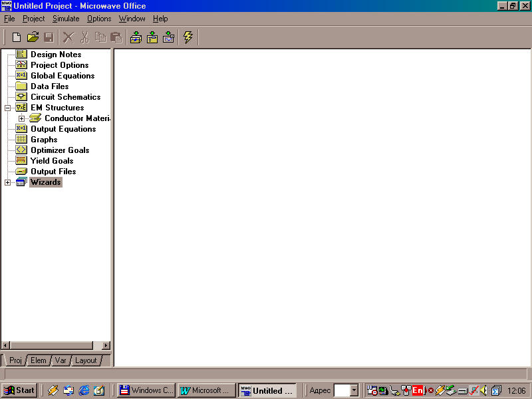Open the Options menu
The width and height of the screenshot is (532, 399).
99,19
